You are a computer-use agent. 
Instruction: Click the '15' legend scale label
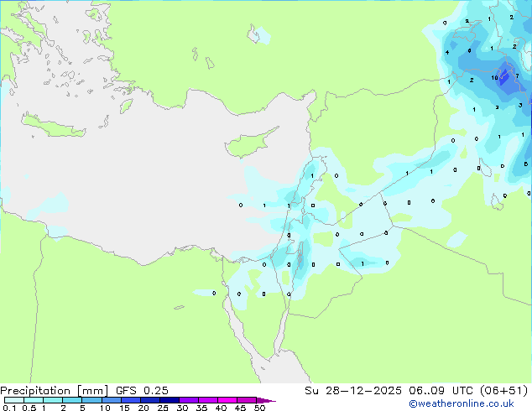pyautogui.click(x=124, y=408)
